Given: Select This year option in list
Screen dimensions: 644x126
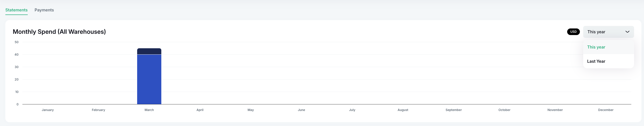Looking at the screenshot, I should 596,47.
